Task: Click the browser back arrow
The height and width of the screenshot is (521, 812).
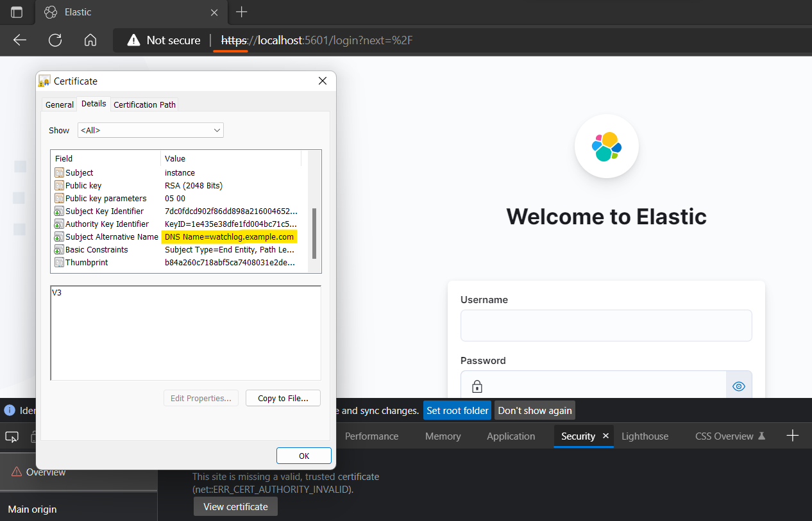Action: [x=20, y=40]
